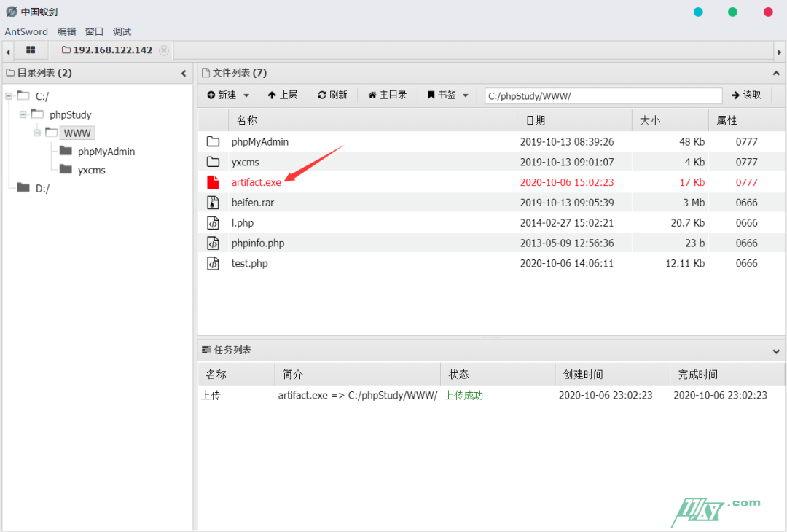Collapse the 目录列表 panel with its chevron

tap(184, 73)
